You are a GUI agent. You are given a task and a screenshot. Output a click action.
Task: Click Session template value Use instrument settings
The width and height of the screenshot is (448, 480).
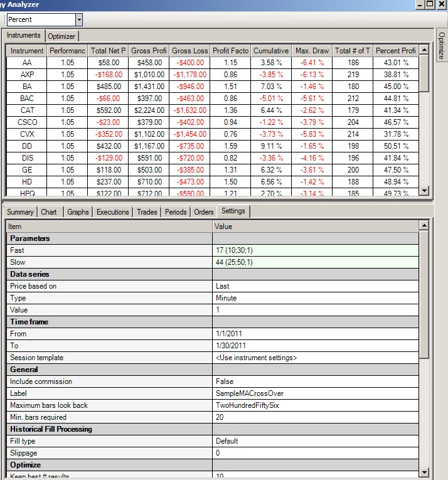[x=316, y=358]
